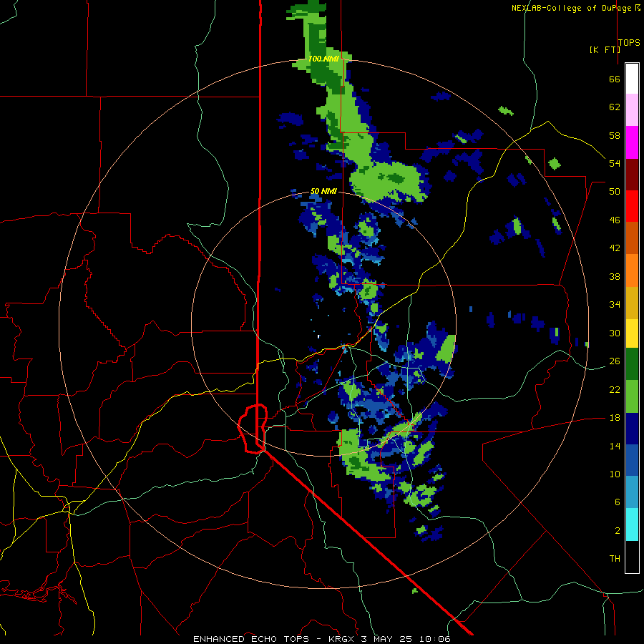Viewport: 644px width, 644px height.
Task: Click the Enhanced Echo Tops KRGX timestamp caption
Action: click(322, 639)
